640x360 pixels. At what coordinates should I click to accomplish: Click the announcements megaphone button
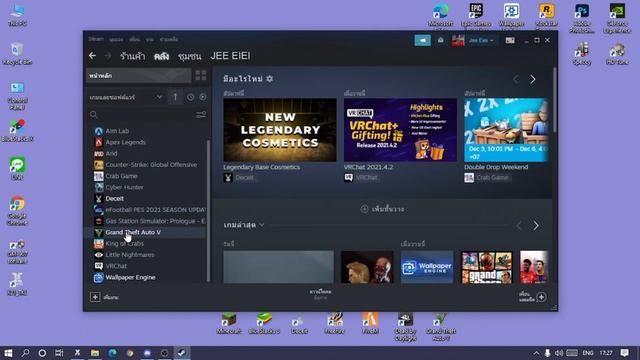(x=422, y=40)
